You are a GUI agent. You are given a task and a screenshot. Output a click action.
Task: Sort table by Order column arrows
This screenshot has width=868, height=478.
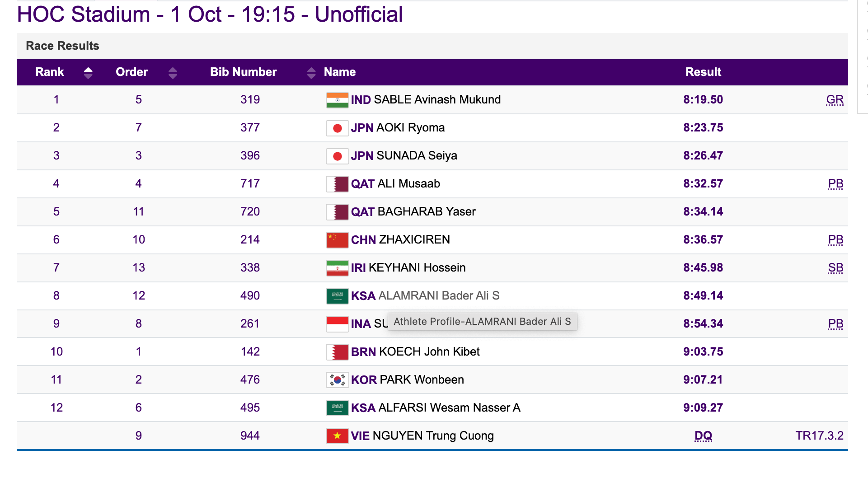[173, 73]
